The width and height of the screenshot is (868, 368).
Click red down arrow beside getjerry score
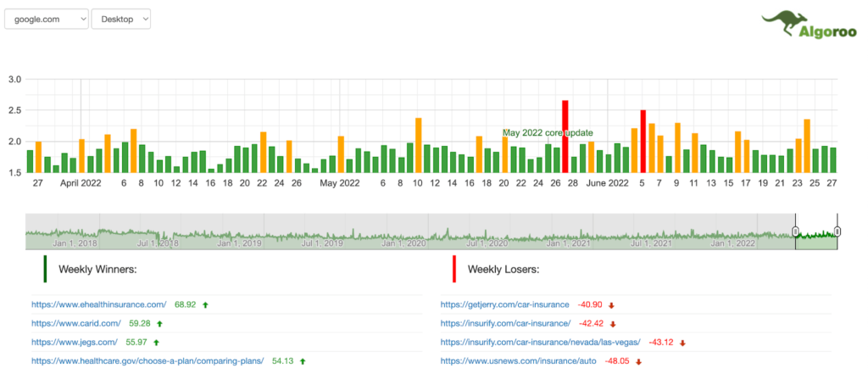pos(611,304)
